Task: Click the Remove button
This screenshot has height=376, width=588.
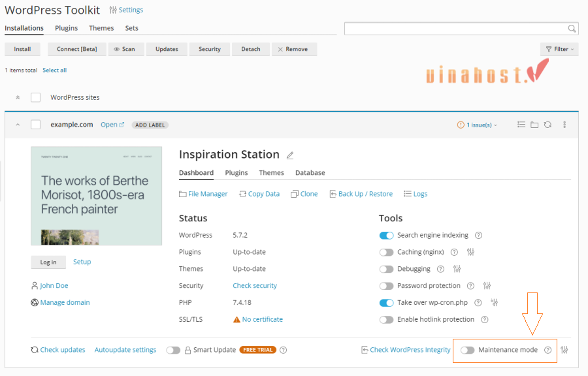Action: 295,49
